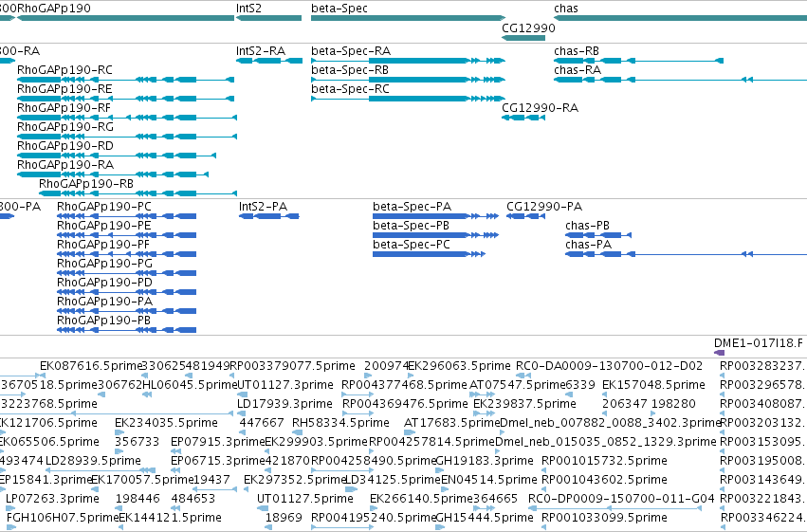This screenshot has width=807, height=532.
Task: Click the EK239837.5prime EST label
Action: click(524, 404)
